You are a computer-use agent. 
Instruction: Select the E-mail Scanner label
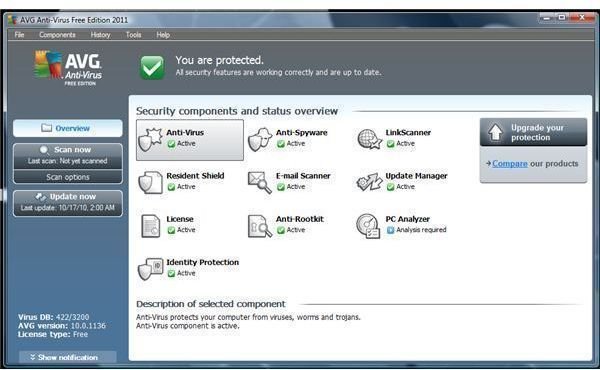[303, 176]
